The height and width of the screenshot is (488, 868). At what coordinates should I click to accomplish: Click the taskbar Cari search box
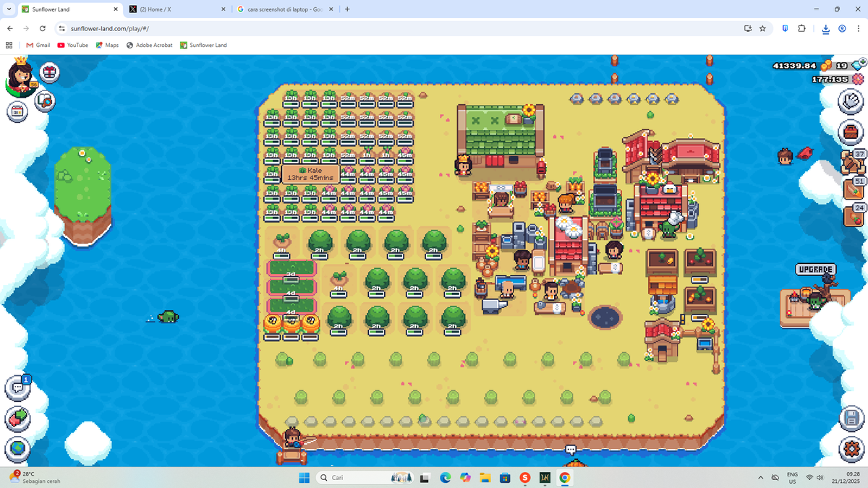pyautogui.click(x=366, y=478)
